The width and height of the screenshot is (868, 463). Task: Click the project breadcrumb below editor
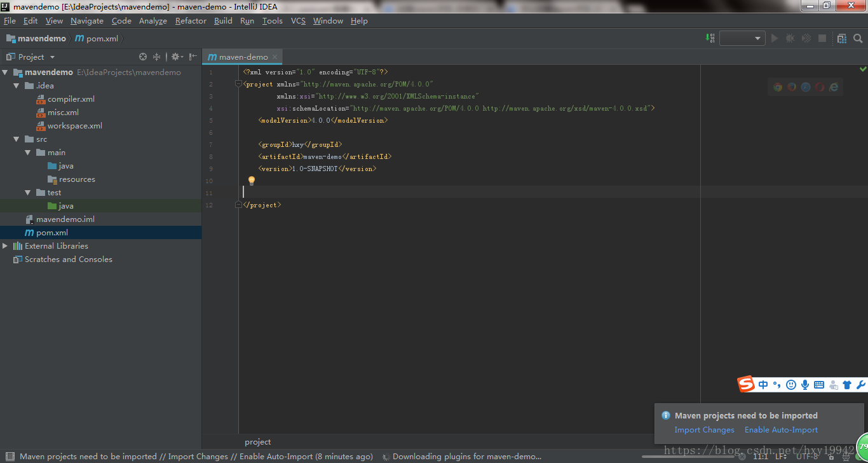[x=258, y=442]
